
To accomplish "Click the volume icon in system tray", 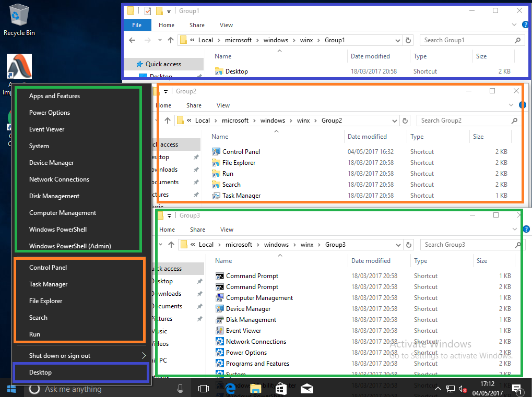I will 463,389.
